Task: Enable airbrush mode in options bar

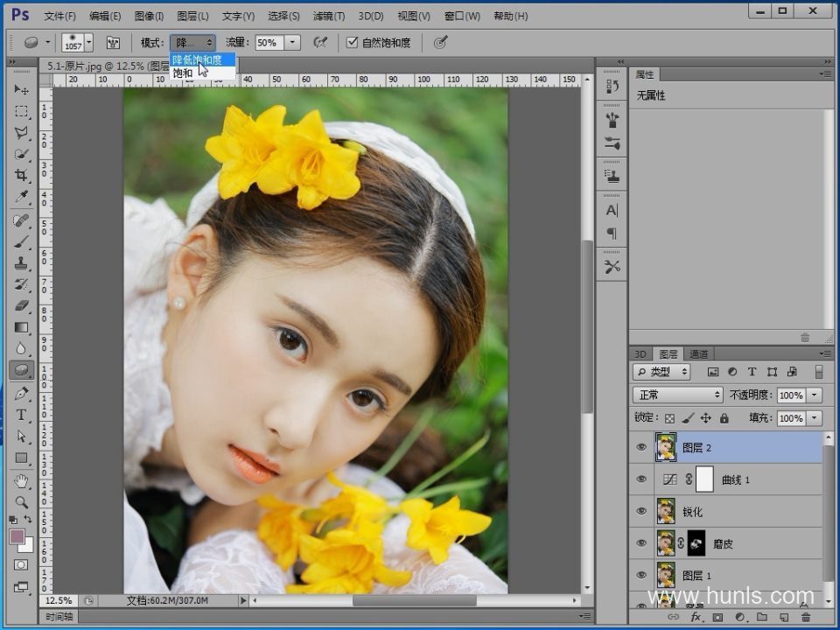Action: (x=320, y=42)
